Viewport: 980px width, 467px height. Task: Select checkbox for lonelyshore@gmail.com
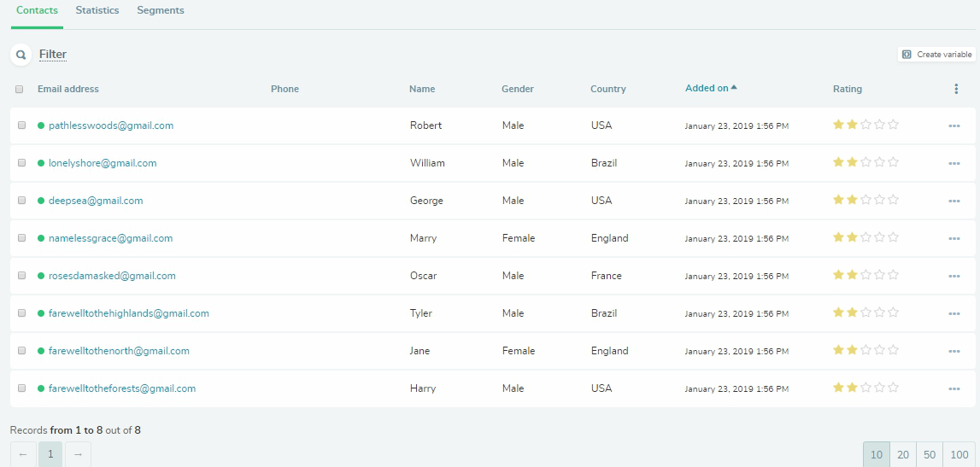point(22,163)
